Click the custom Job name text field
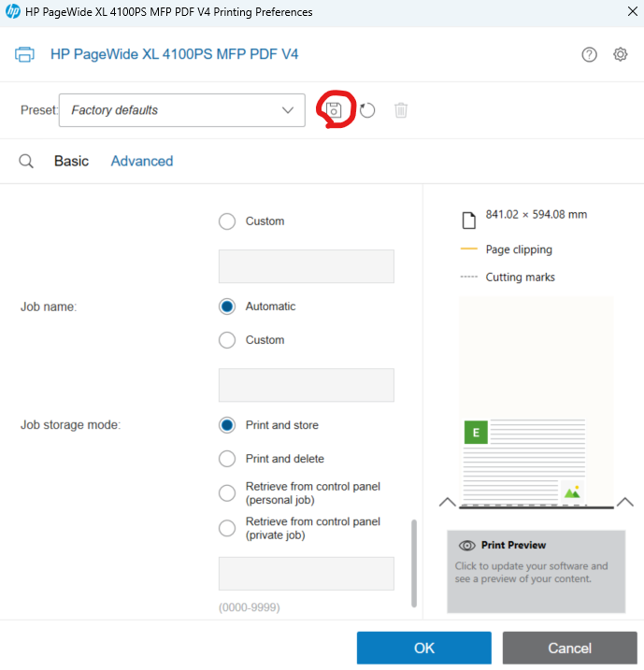The width and height of the screenshot is (644, 670). pos(307,385)
